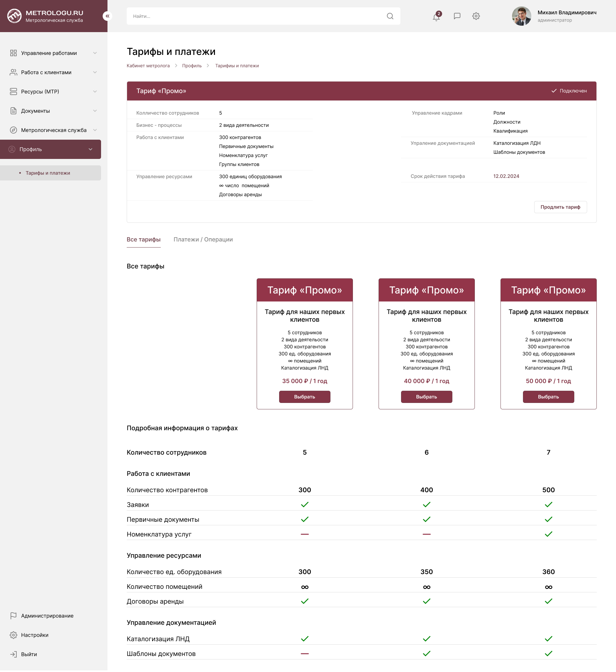
Task: Open Администрирование in the sidebar
Action: click(47, 615)
